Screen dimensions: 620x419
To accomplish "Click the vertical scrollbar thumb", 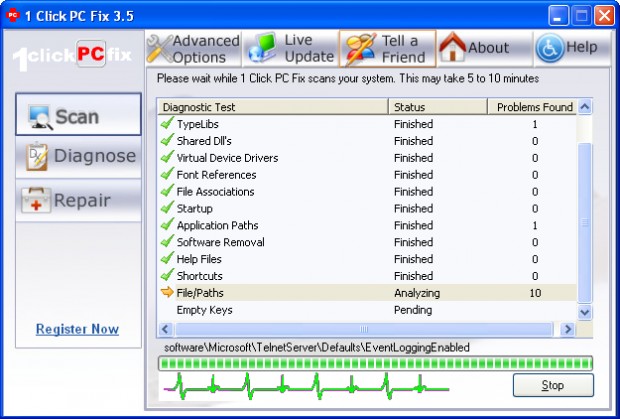I will click(x=585, y=223).
